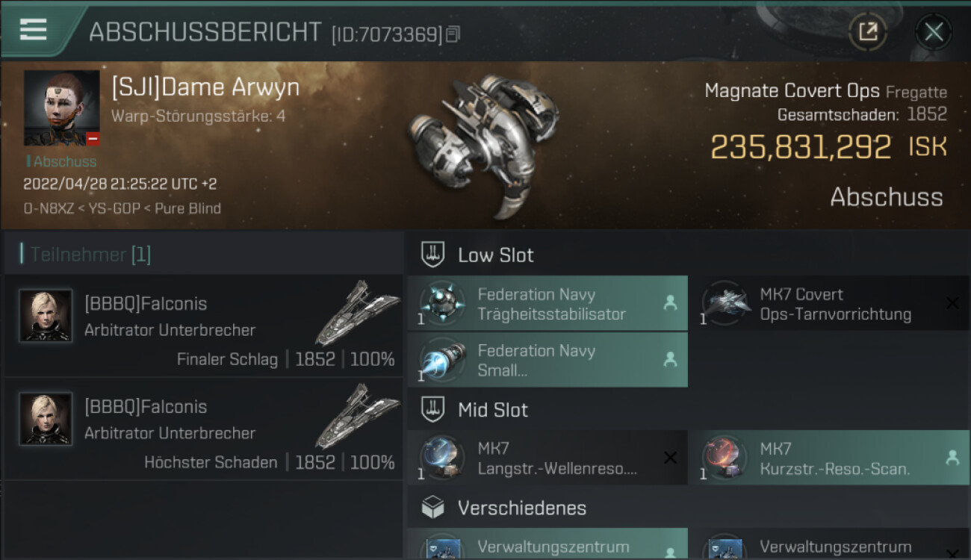The height and width of the screenshot is (560, 971).
Task: Select MK7 Langstr.-Wellenreso. scanner module
Action: tap(547, 458)
